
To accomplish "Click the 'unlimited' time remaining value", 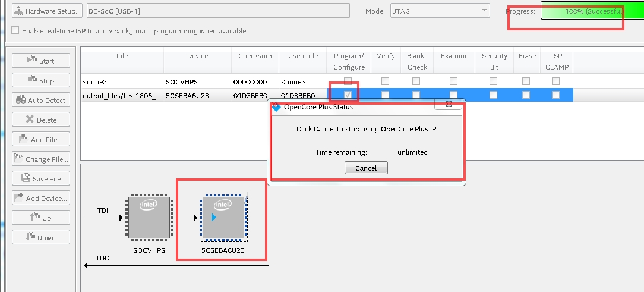I will pyautogui.click(x=412, y=152).
